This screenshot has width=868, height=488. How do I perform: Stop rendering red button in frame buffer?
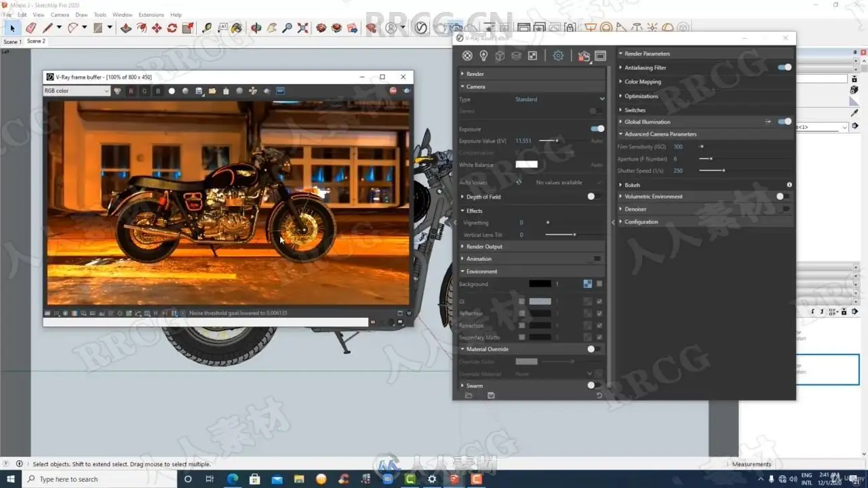tap(393, 91)
